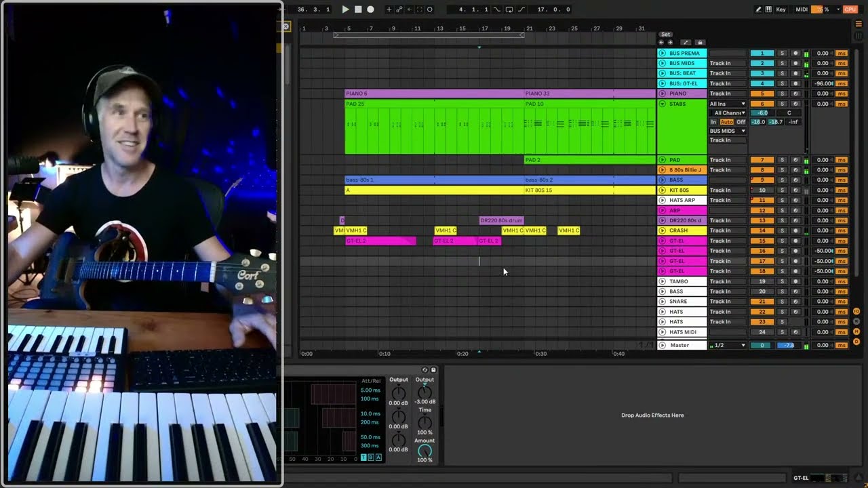This screenshot has width=868, height=488.
Task: Click the device hot-swap icon
Action: pos(425,370)
